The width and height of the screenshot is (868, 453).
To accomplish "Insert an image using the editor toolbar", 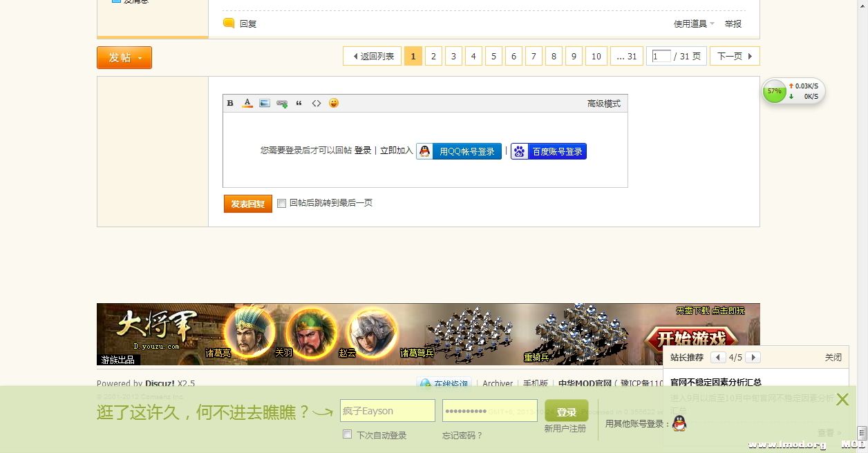I will click(x=265, y=102).
